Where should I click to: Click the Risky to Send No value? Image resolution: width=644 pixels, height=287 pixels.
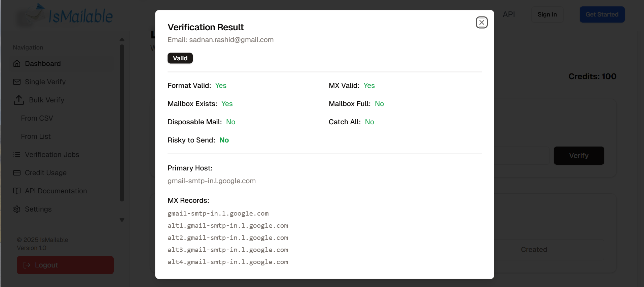(x=224, y=140)
